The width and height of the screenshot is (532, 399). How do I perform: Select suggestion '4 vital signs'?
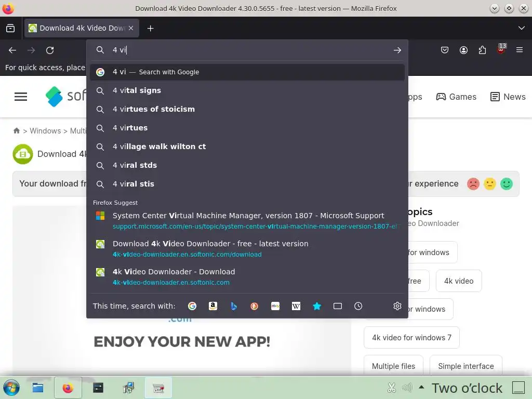(x=247, y=90)
